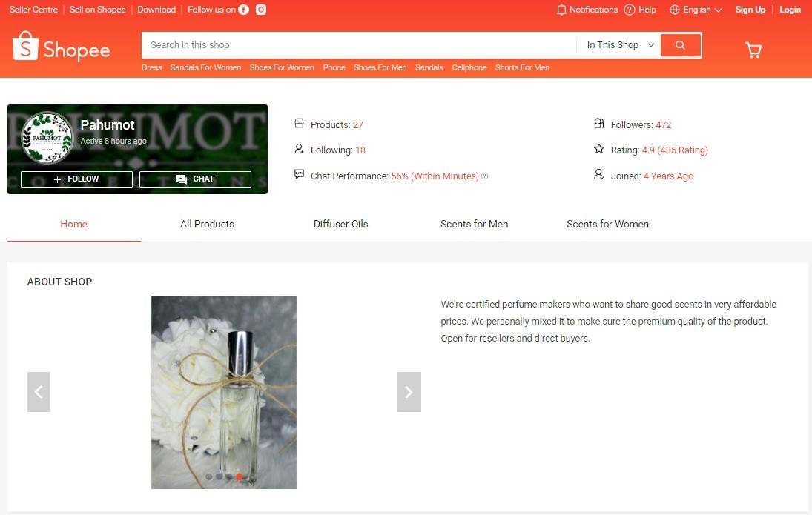Click the orange search magnifier button
812x515 pixels.
coord(681,45)
